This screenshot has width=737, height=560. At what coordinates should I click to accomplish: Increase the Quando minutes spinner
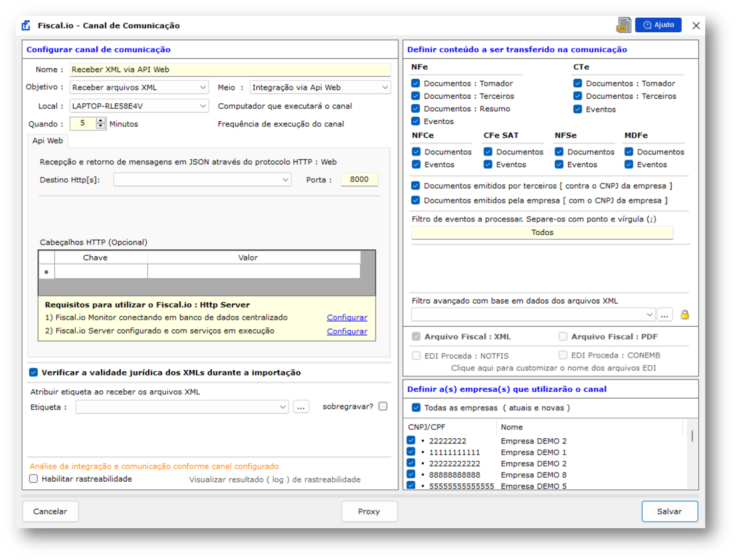[x=101, y=120]
